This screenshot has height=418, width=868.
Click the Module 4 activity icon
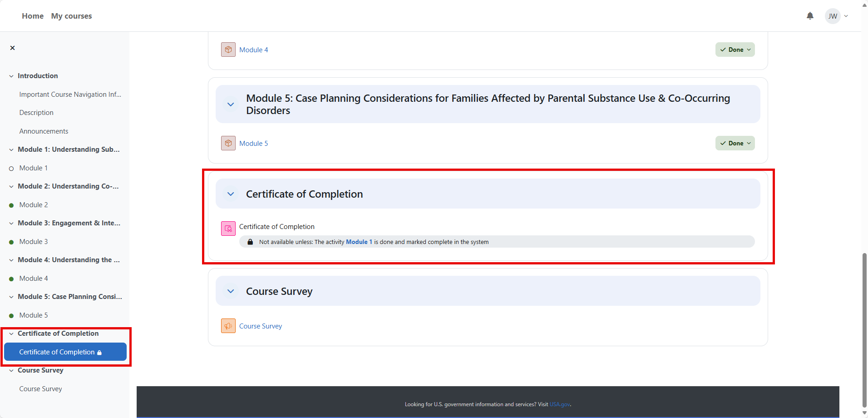228,50
